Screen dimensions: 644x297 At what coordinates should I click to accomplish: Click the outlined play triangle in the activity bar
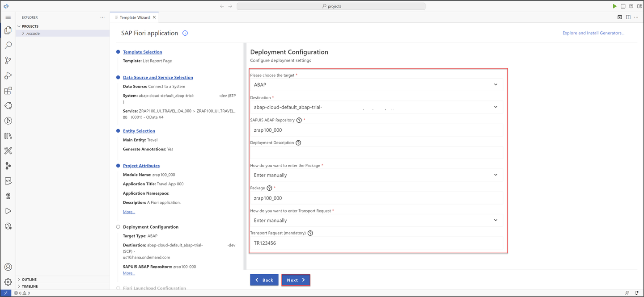pos(8,211)
